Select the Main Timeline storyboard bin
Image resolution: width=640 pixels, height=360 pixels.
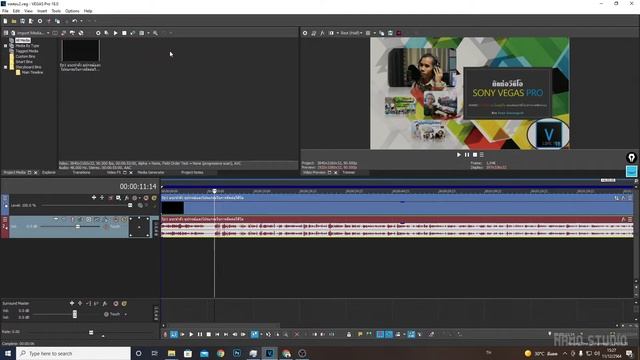[x=32, y=72]
